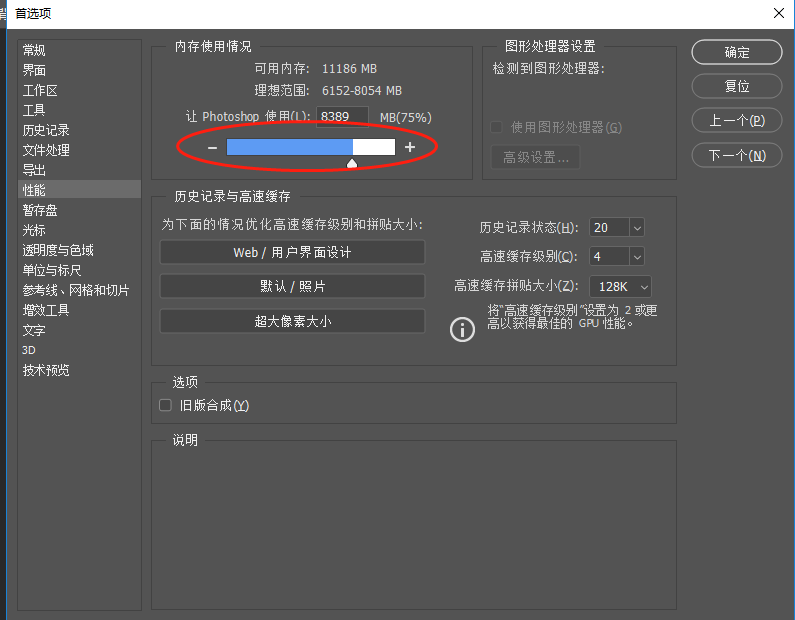Close the 首选项 dialog

pyautogui.click(x=779, y=13)
